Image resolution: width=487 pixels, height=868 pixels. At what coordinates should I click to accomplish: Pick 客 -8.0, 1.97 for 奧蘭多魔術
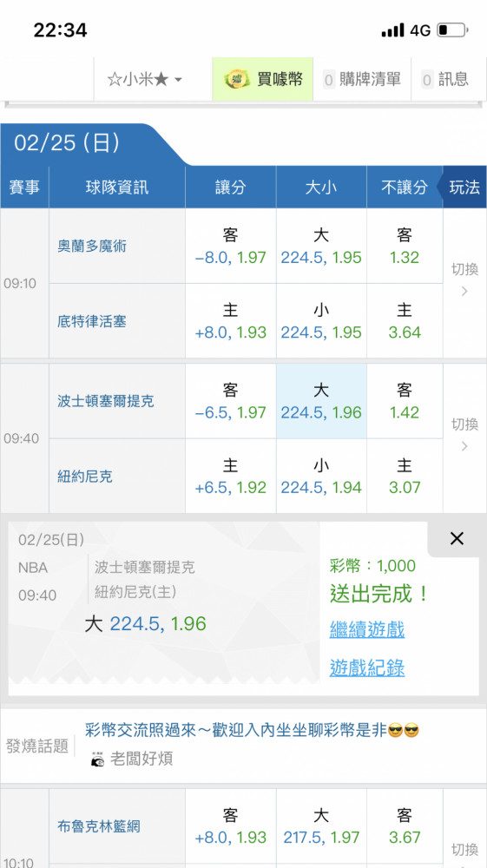tap(230, 247)
